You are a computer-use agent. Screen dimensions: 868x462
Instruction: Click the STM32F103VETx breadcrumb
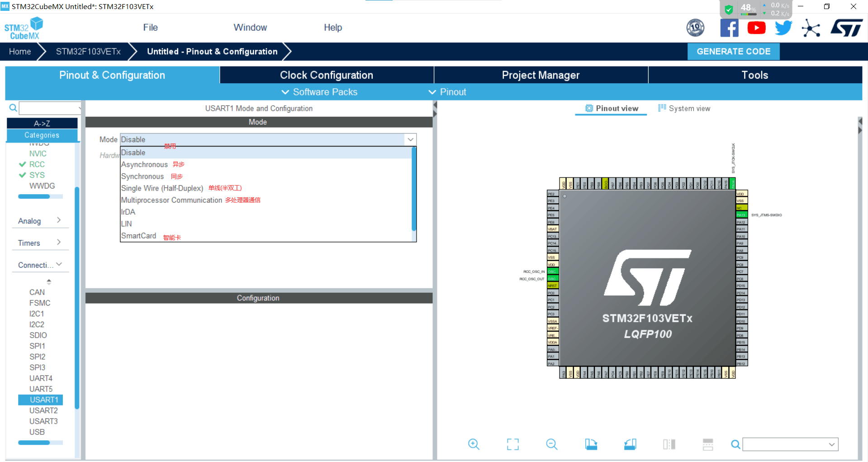click(88, 52)
